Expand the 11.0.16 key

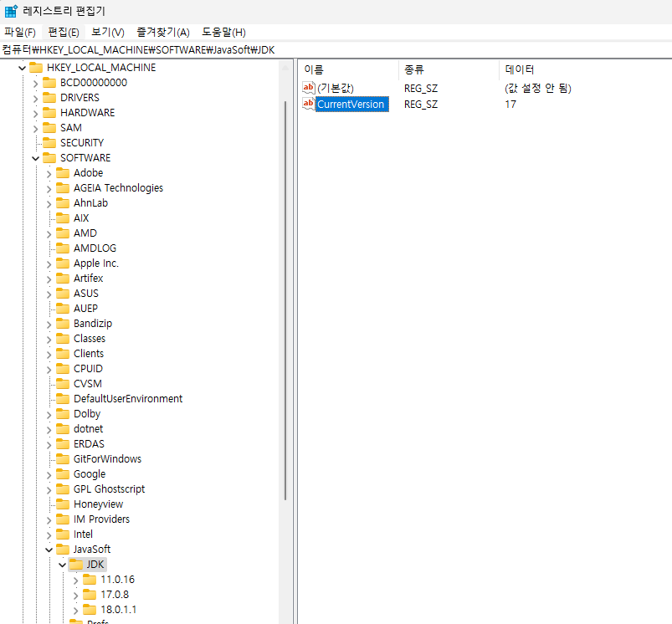(76, 581)
